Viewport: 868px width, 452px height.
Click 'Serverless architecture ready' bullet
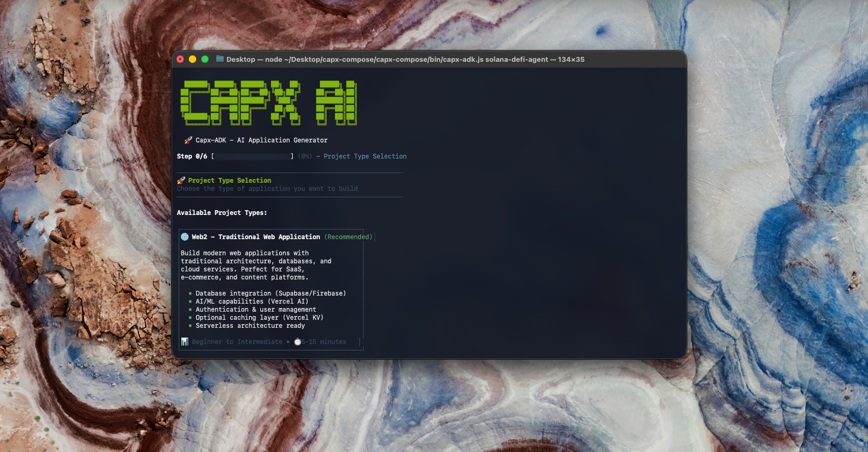point(250,326)
